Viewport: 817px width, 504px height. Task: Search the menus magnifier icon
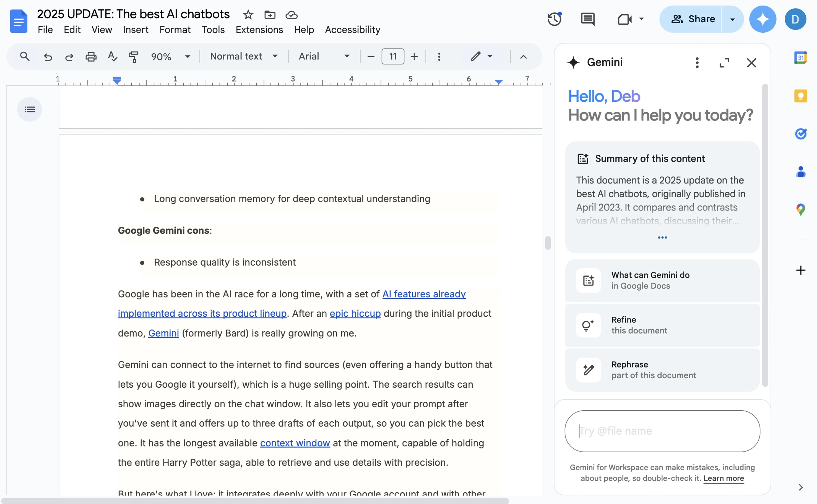click(25, 56)
